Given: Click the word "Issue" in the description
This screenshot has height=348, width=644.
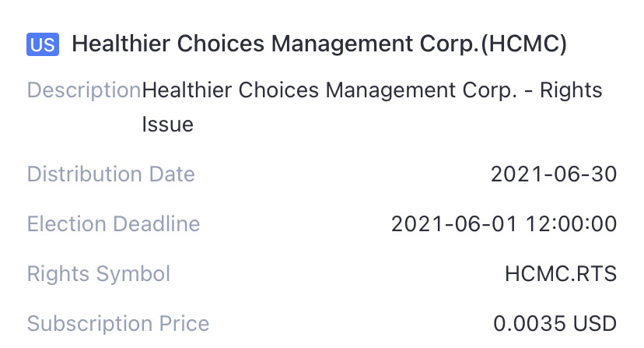Looking at the screenshot, I should (167, 124).
